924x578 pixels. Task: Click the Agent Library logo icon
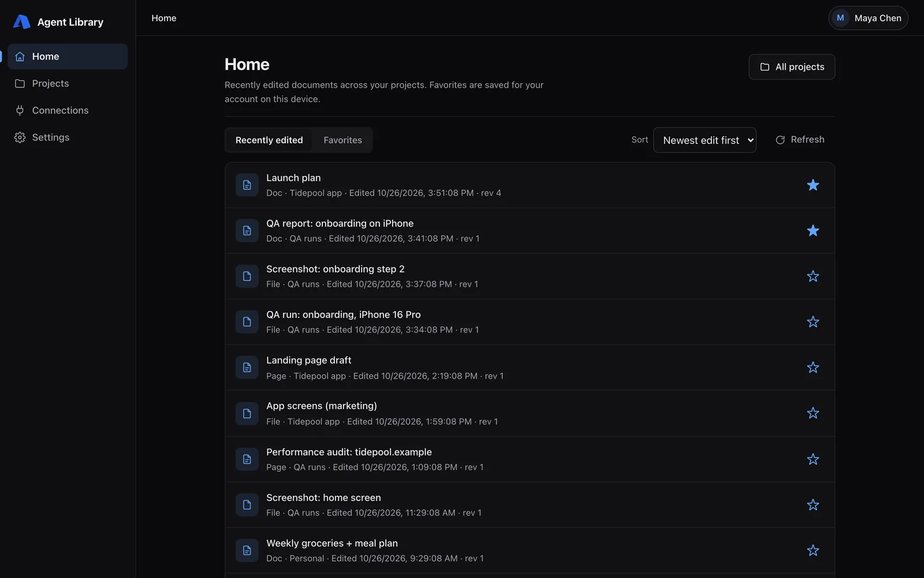pyautogui.click(x=21, y=22)
